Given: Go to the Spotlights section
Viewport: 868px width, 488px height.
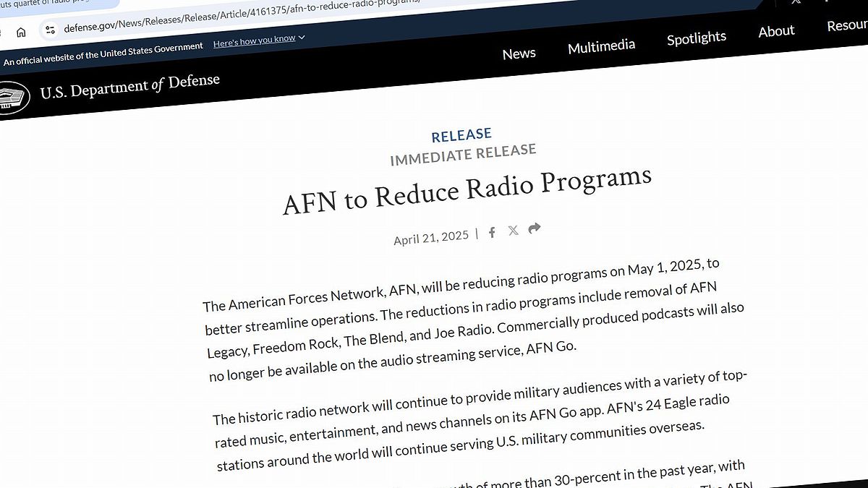Looking at the screenshot, I should click(x=696, y=38).
